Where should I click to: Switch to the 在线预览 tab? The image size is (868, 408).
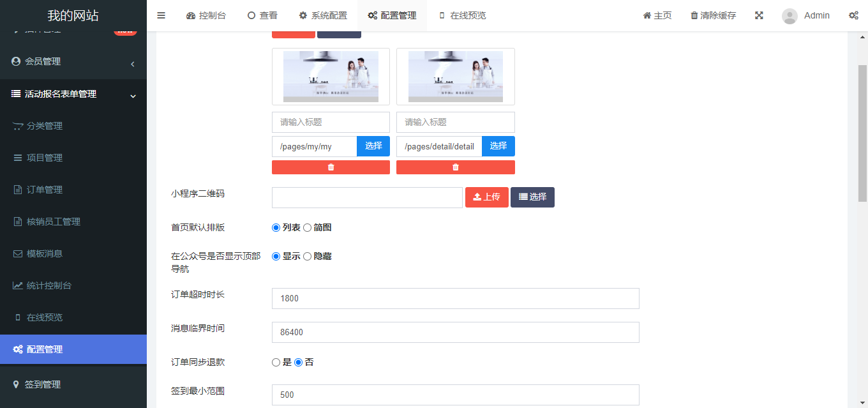[x=462, y=15]
